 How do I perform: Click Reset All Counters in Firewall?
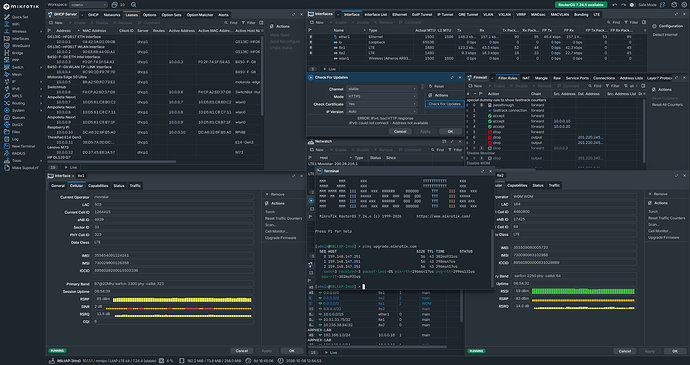[667, 105]
